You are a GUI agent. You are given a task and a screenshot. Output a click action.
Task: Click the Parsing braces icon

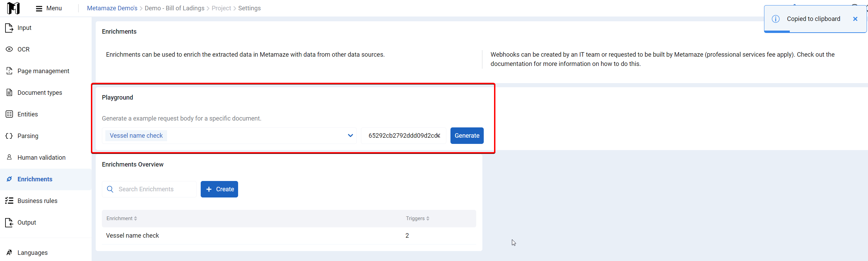pos(9,136)
